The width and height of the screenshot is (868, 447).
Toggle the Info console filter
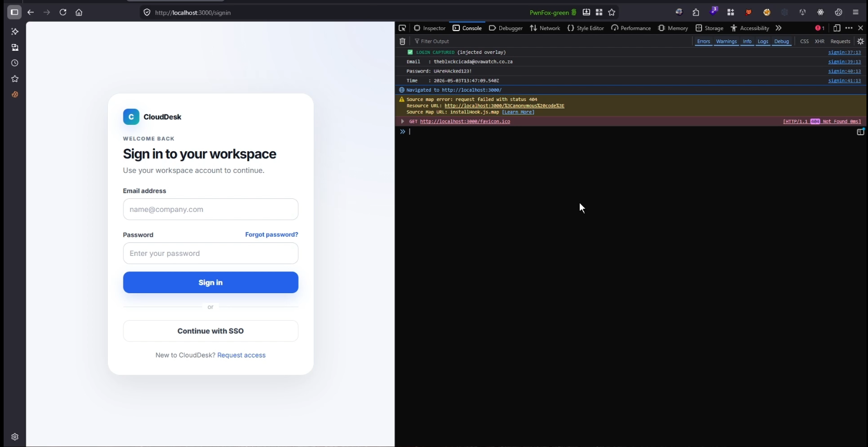(747, 41)
